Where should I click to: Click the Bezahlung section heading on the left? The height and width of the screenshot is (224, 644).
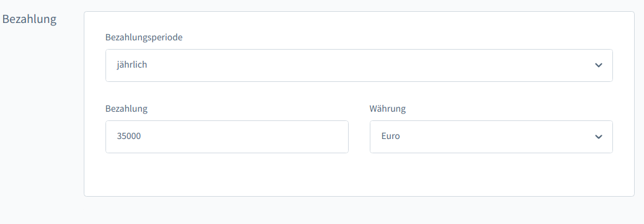[30, 19]
